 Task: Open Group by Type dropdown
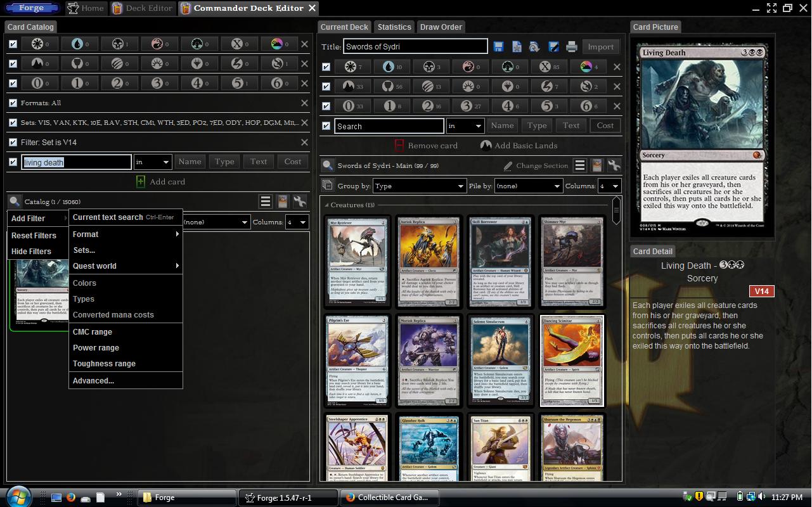click(420, 186)
